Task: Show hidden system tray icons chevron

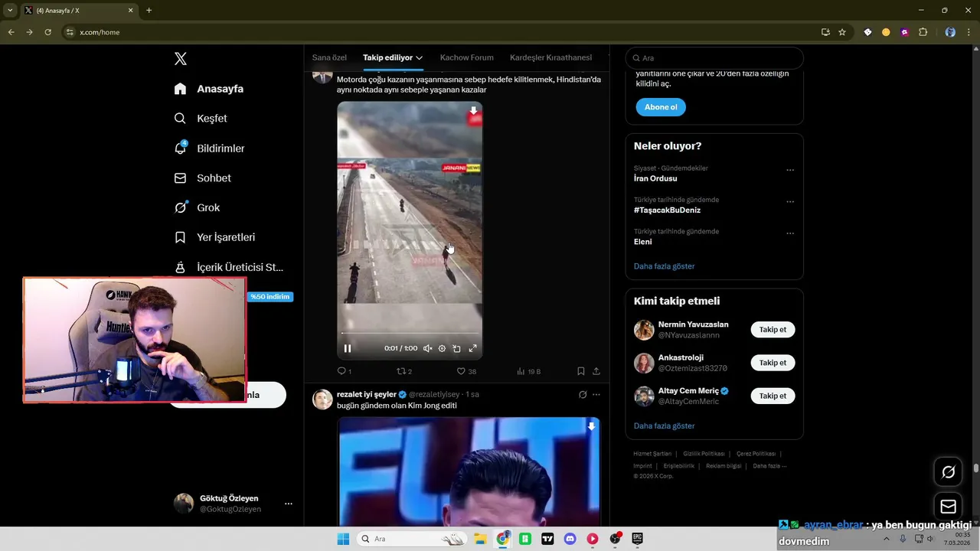Action: [x=887, y=539]
